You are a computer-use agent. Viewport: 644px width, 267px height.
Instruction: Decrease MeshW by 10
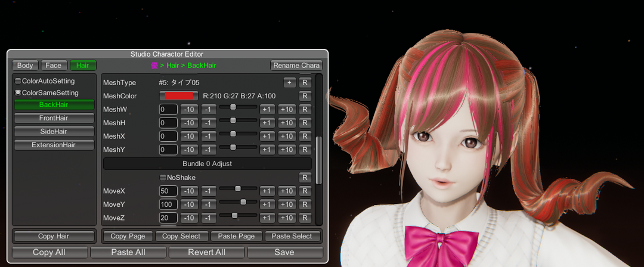click(189, 110)
